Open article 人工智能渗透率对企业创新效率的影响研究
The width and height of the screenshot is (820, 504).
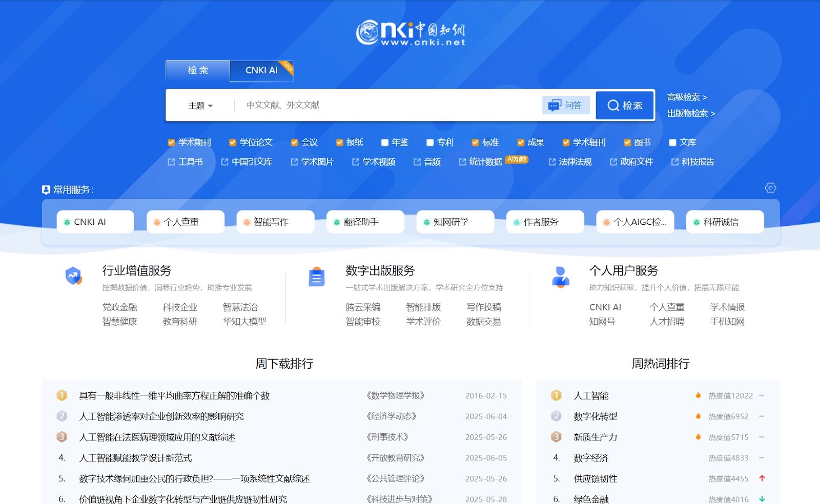[161, 416]
